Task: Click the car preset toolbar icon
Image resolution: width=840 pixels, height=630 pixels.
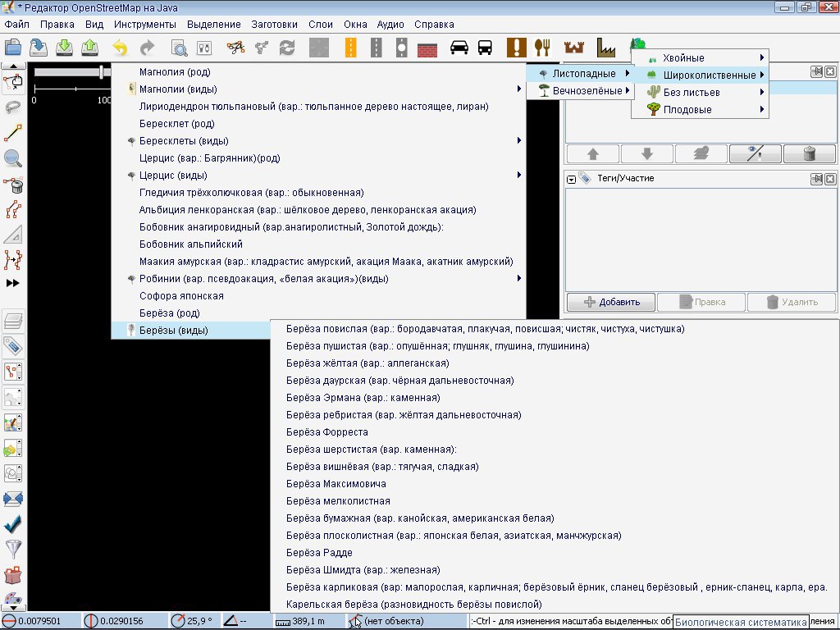Action: (459, 48)
